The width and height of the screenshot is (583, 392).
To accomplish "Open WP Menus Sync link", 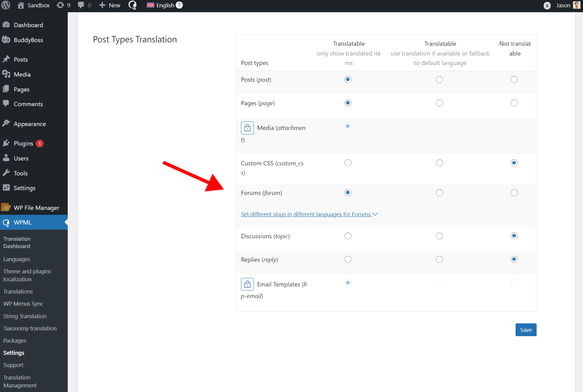I will click(x=23, y=304).
